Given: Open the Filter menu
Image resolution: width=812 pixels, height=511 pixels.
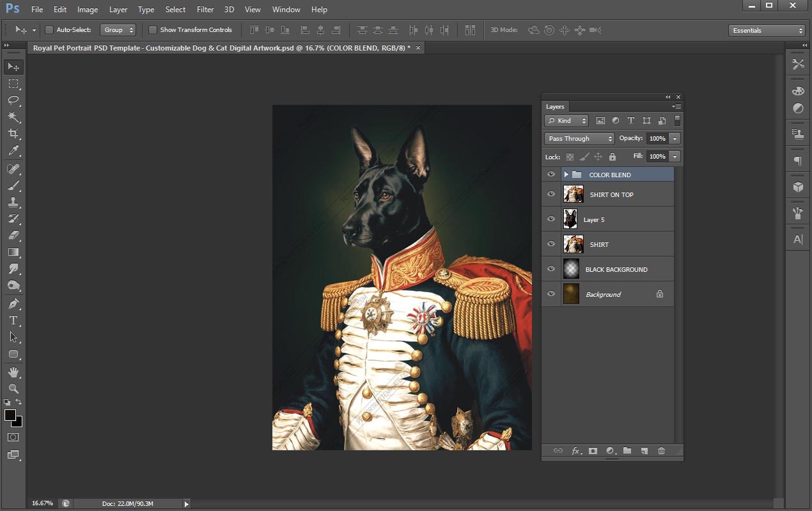Looking at the screenshot, I should [205, 10].
